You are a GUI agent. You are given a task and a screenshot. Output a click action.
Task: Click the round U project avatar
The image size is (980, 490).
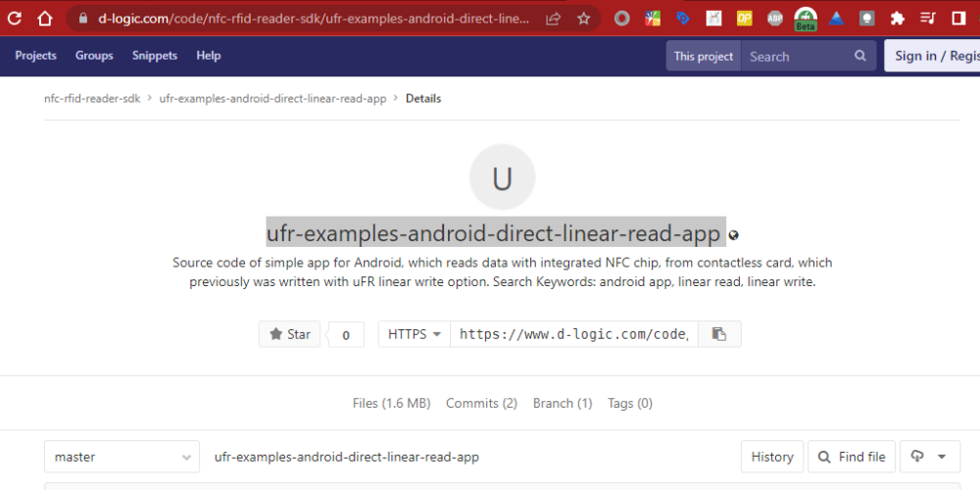(502, 176)
